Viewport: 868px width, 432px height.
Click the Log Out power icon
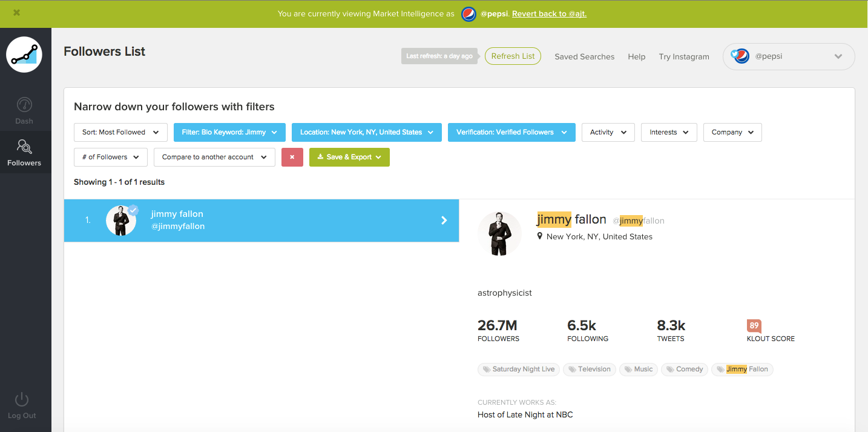pyautogui.click(x=22, y=399)
